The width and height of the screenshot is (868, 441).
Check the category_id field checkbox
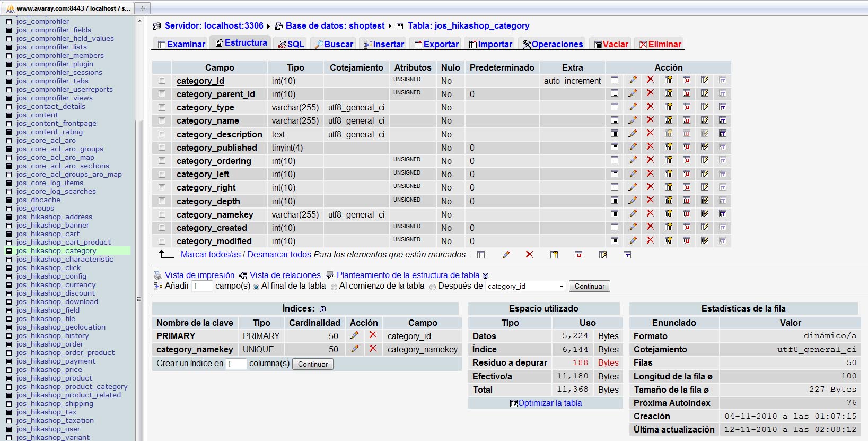[162, 81]
